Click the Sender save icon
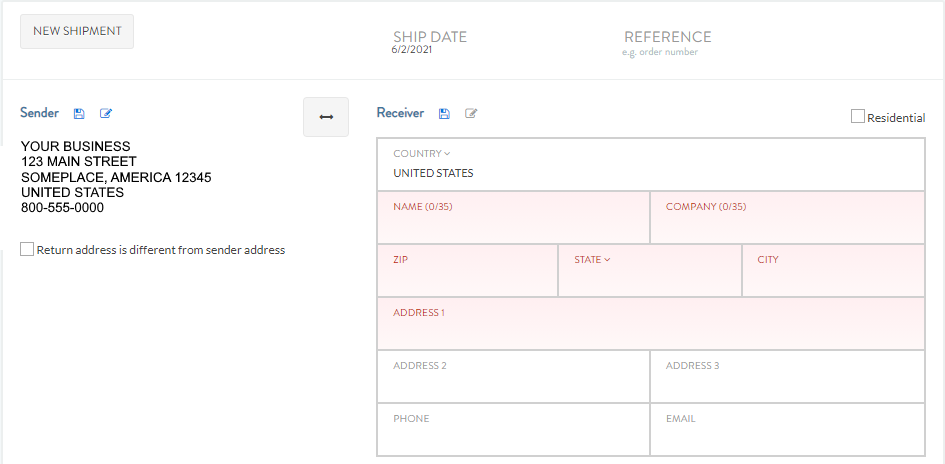This screenshot has height=464, width=945. pos(79,114)
